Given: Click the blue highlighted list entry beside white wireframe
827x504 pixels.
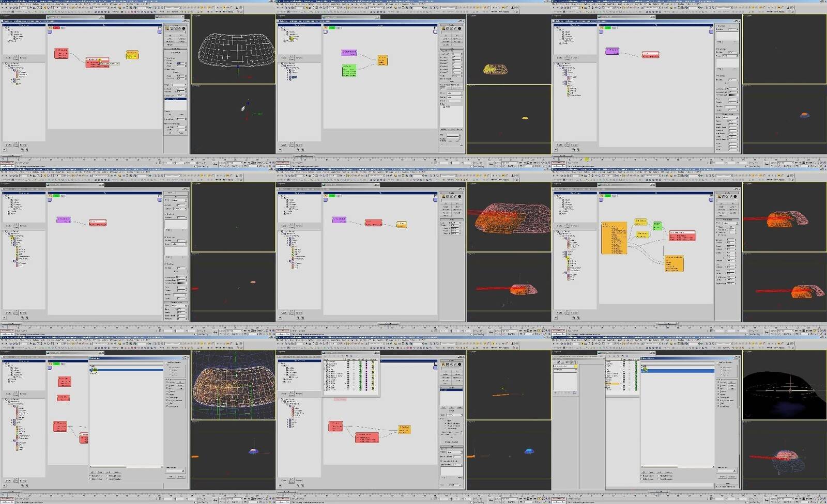Looking at the screenshot, I should pyautogui.click(x=176, y=99).
